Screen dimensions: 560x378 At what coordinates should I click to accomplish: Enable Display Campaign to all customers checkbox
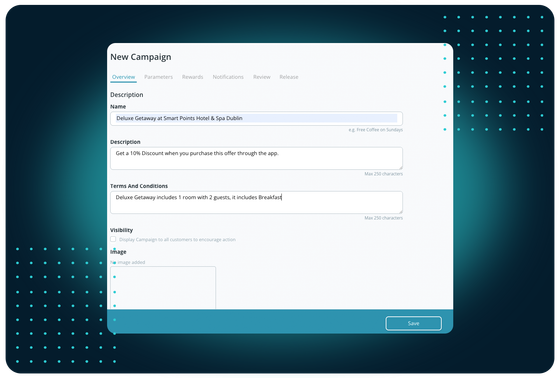click(x=113, y=239)
